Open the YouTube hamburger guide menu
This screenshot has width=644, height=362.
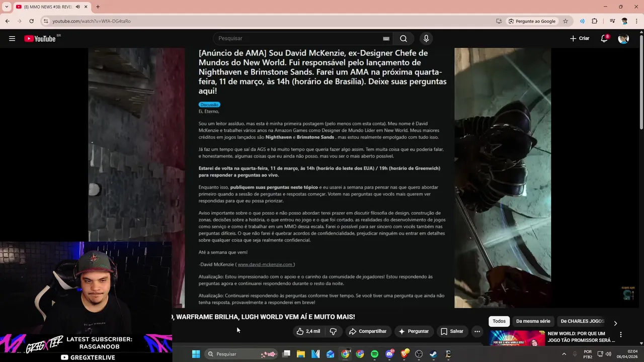click(12, 39)
